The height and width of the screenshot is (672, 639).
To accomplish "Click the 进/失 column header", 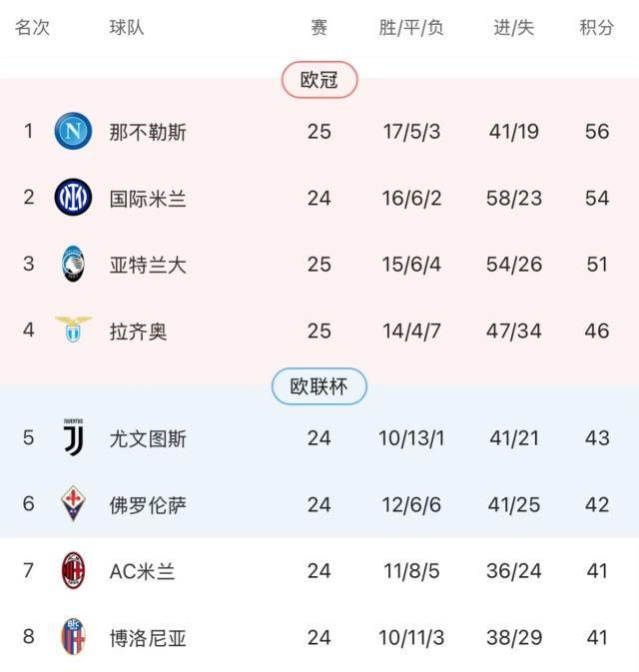I will click(x=514, y=27).
